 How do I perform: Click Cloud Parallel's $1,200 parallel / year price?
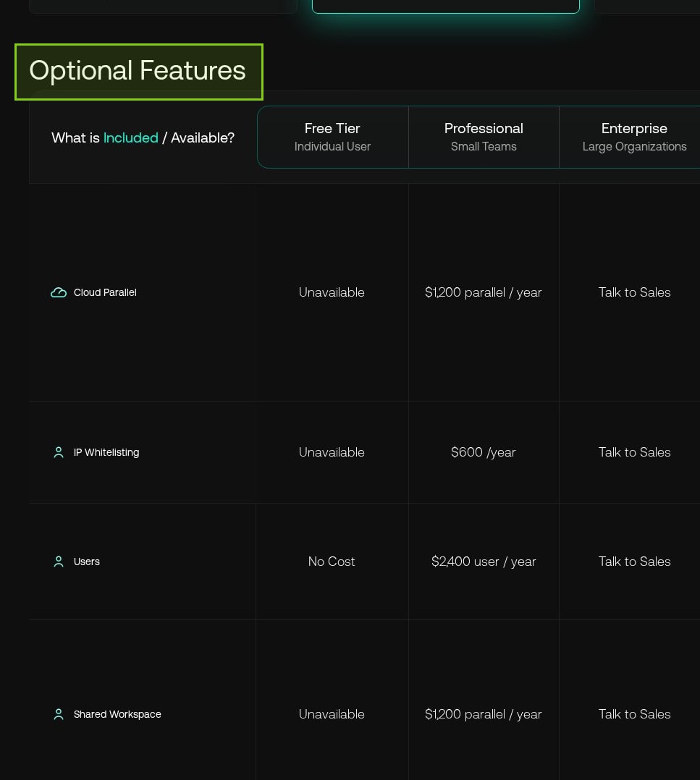[x=484, y=292]
